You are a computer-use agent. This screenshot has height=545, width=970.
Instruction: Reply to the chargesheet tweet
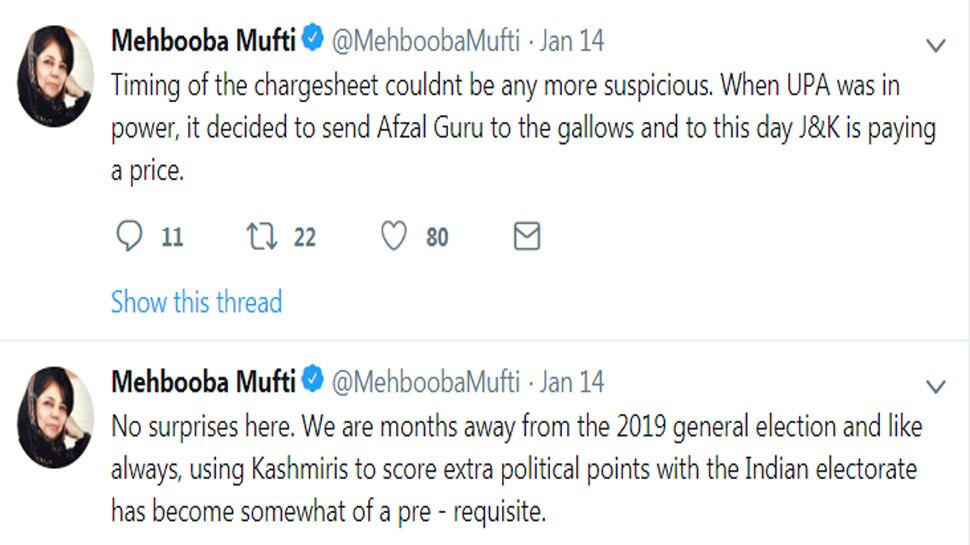(131, 237)
